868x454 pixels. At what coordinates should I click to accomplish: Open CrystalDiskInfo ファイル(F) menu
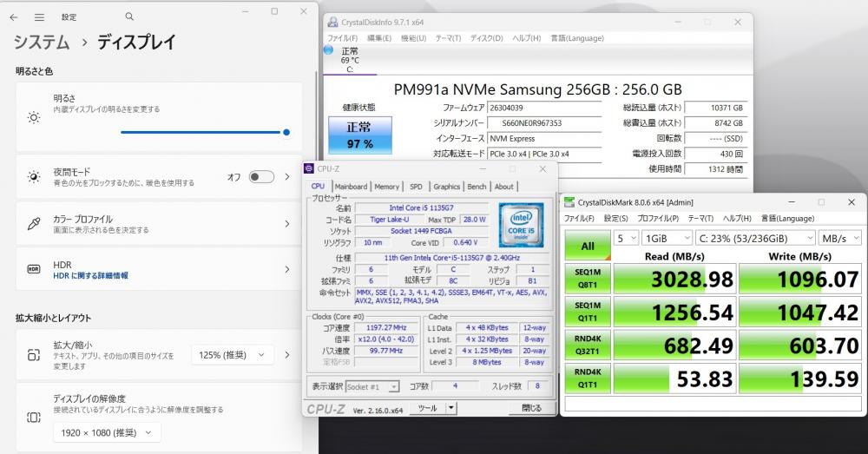point(343,38)
